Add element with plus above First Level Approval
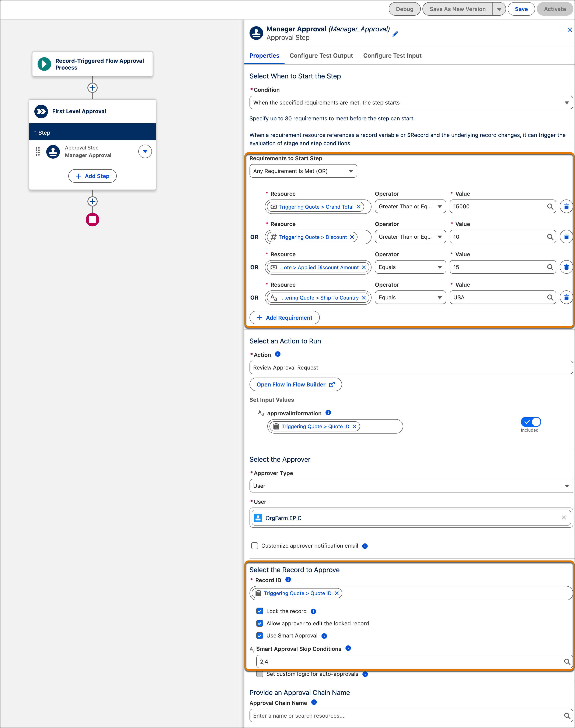The height and width of the screenshot is (728, 575). tap(93, 88)
